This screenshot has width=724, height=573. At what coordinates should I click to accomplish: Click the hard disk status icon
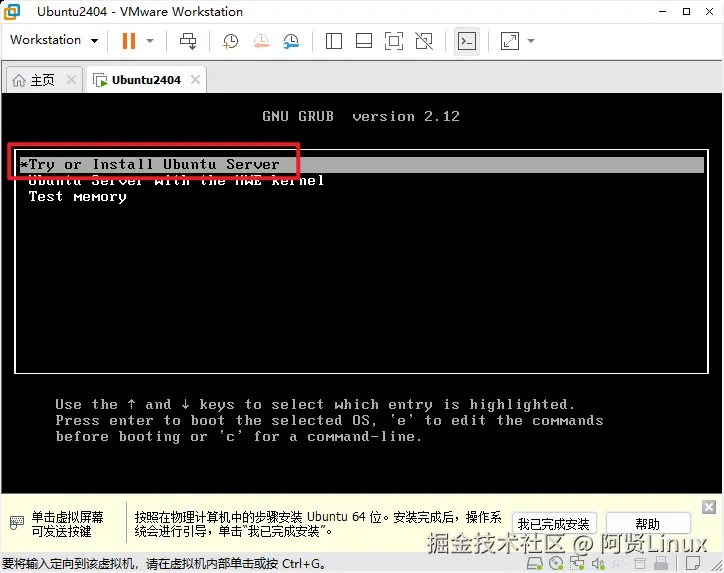coord(535,564)
